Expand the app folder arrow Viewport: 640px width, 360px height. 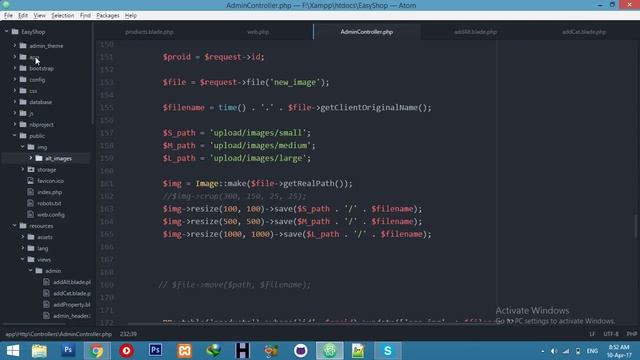[x=15, y=57]
